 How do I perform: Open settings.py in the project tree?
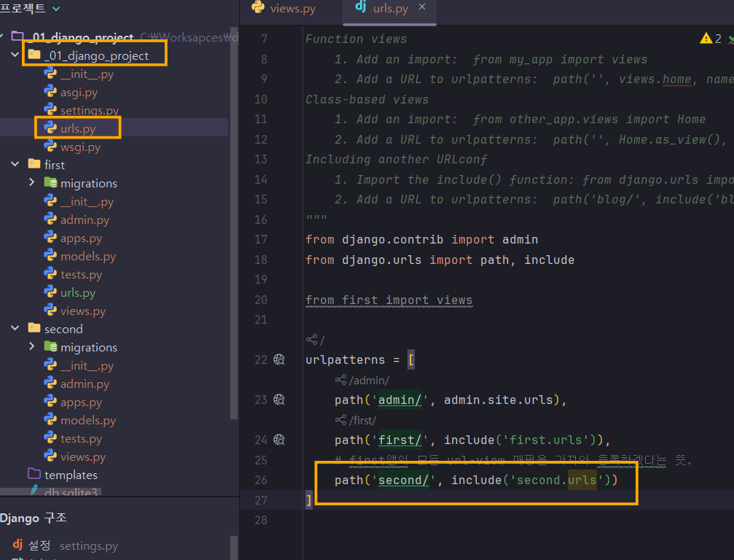click(x=90, y=111)
